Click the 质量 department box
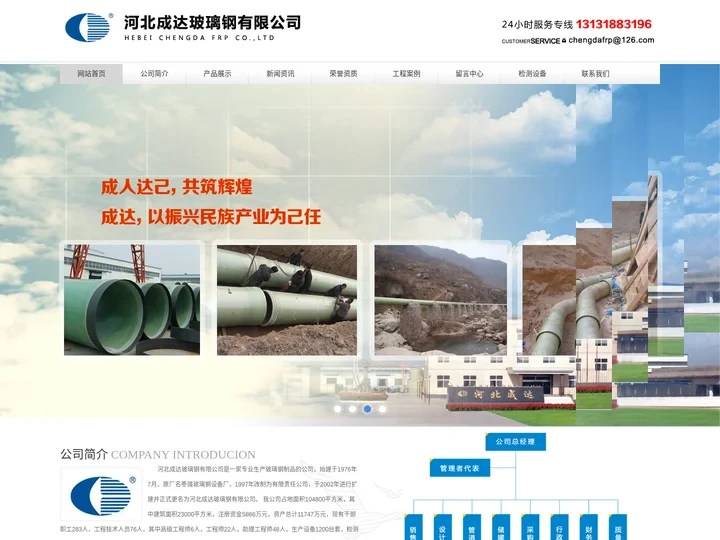The height and width of the screenshot is (540, 720). coord(618,528)
